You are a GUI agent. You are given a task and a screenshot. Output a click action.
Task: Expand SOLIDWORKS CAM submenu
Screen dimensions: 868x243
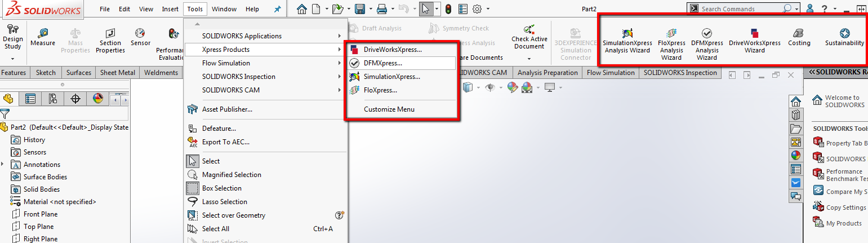[x=265, y=90]
